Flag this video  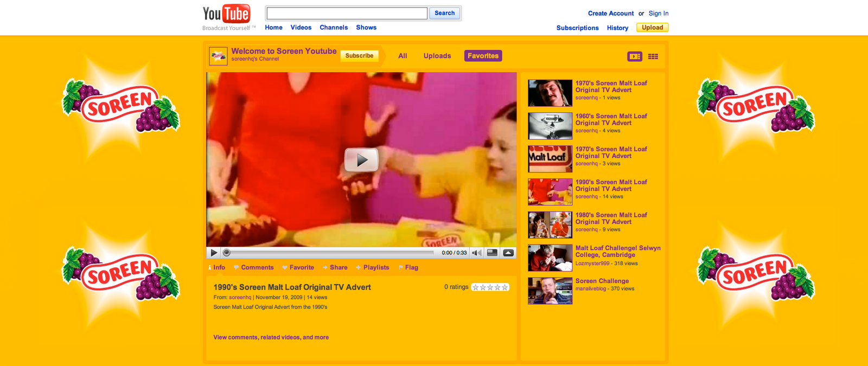[408, 267]
